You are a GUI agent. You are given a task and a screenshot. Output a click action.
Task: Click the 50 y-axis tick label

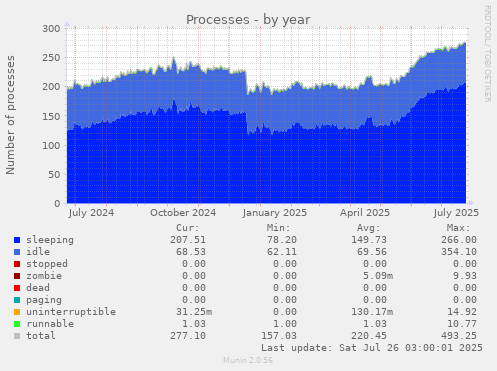click(54, 174)
